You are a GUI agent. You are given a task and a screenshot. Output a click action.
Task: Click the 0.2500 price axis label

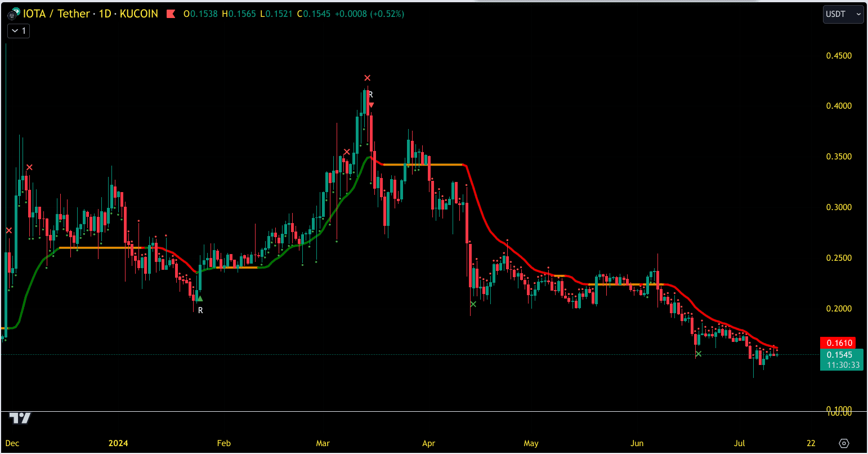click(x=839, y=258)
